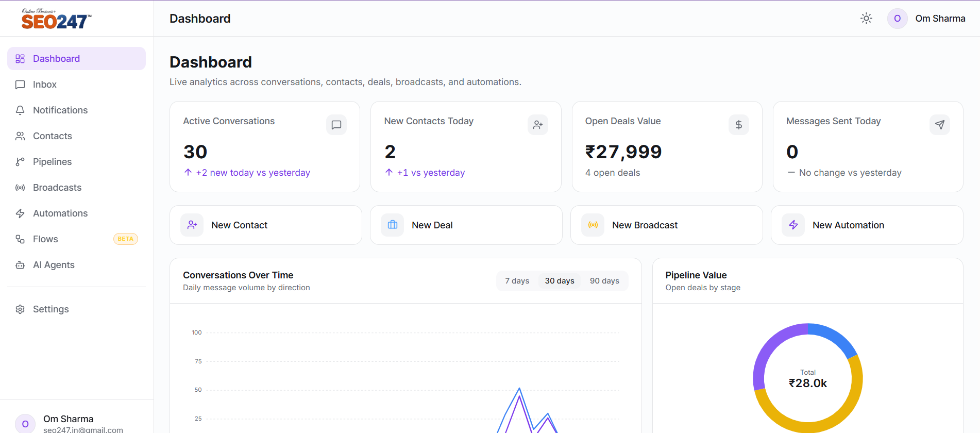Image resolution: width=980 pixels, height=433 pixels.
Task: Click the AI Agents robot icon
Action: coord(20,265)
